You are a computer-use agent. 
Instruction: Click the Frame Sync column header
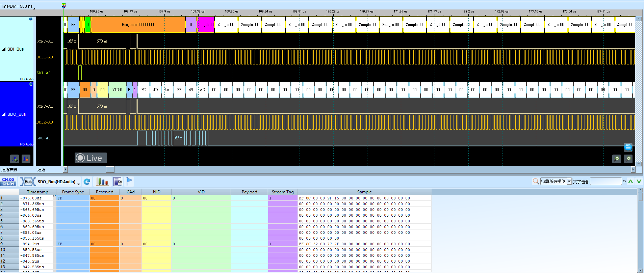(x=73, y=192)
